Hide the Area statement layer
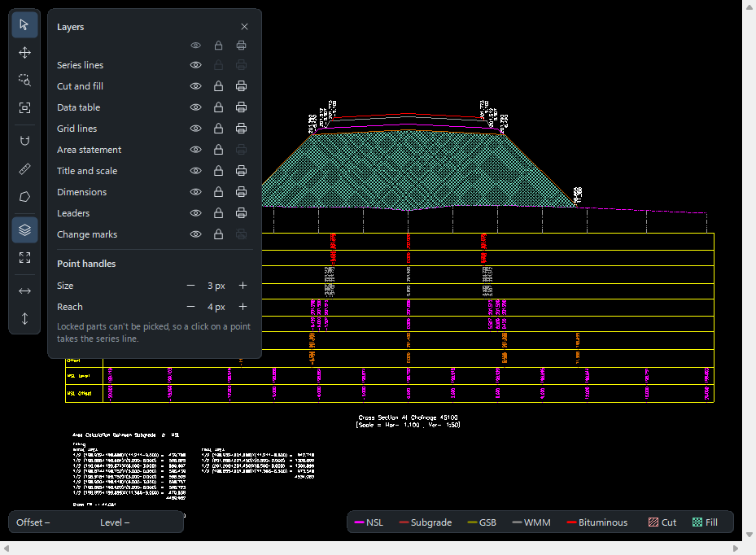The width and height of the screenshot is (756, 555). pyautogui.click(x=195, y=150)
